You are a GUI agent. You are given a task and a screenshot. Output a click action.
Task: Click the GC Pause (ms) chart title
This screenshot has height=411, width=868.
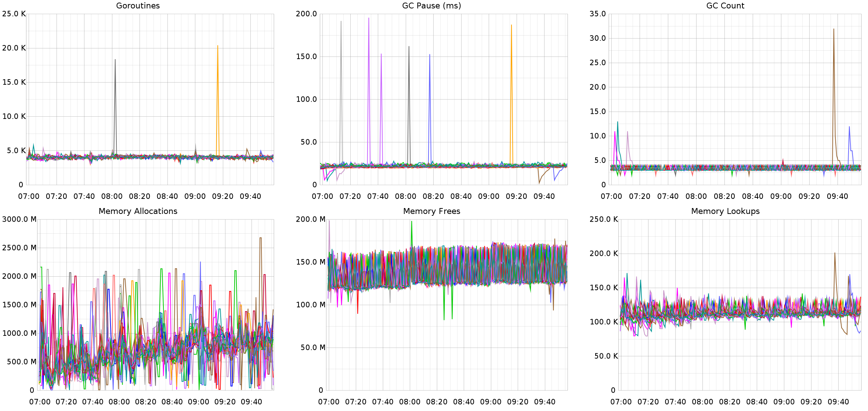[431, 6]
